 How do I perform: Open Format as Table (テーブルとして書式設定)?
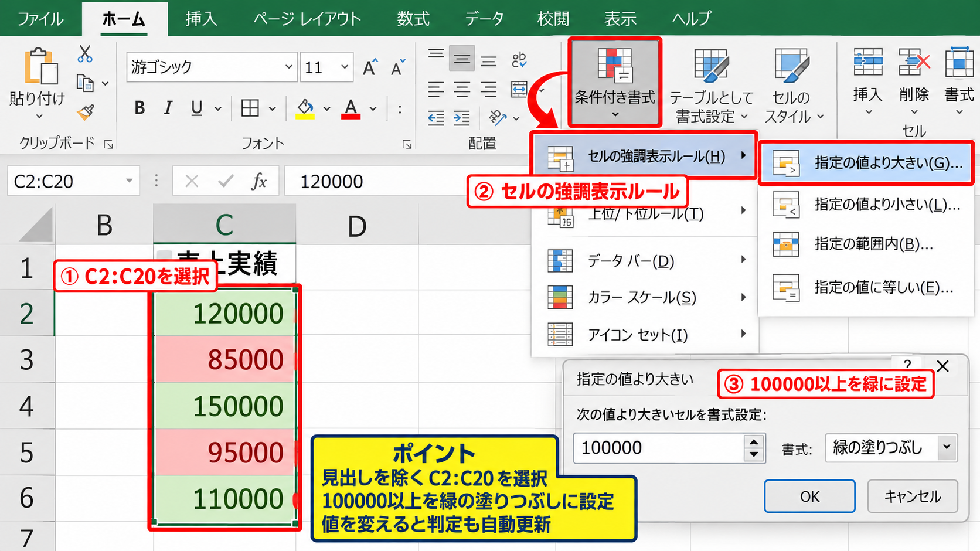coord(711,86)
